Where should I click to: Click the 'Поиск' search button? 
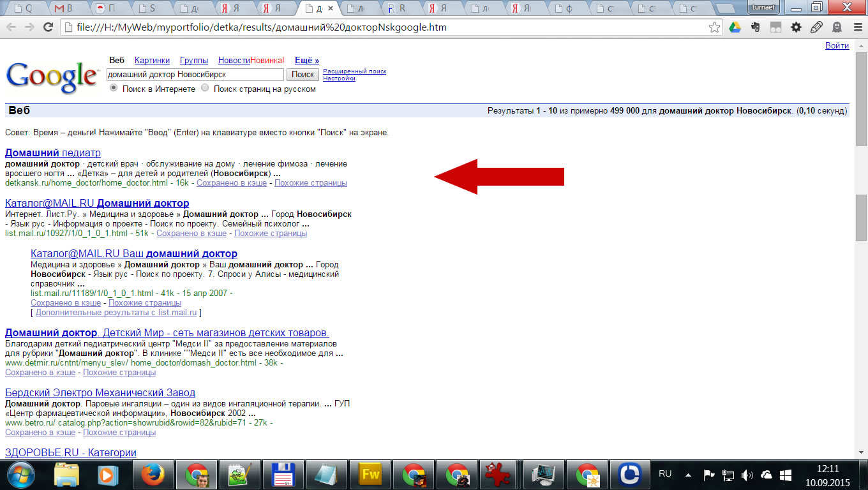(x=303, y=74)
